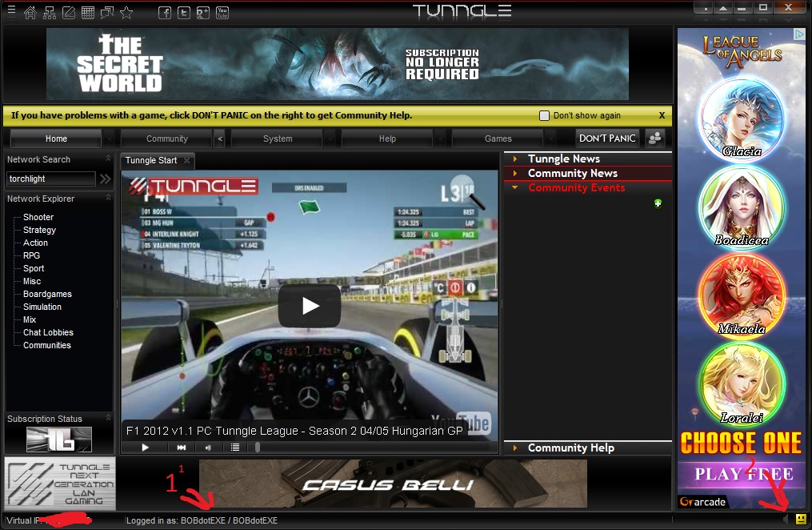Screen dimensions: 812x530
Task: Open the System menu tab
Action: [x=278, y=139]
